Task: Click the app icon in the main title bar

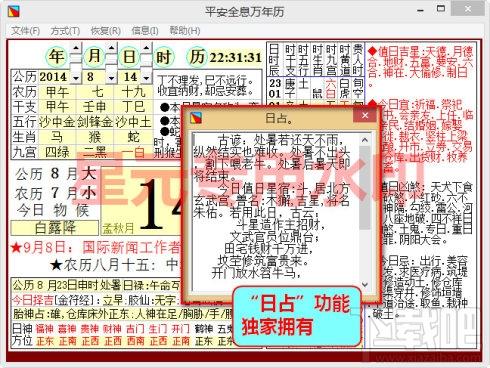Action: [x=14, y=11]
